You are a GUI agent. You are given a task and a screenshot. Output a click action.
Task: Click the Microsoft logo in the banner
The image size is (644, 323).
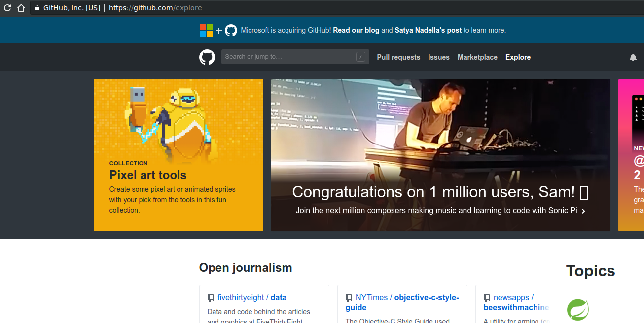pyautogui.click(x=206, y=31)
